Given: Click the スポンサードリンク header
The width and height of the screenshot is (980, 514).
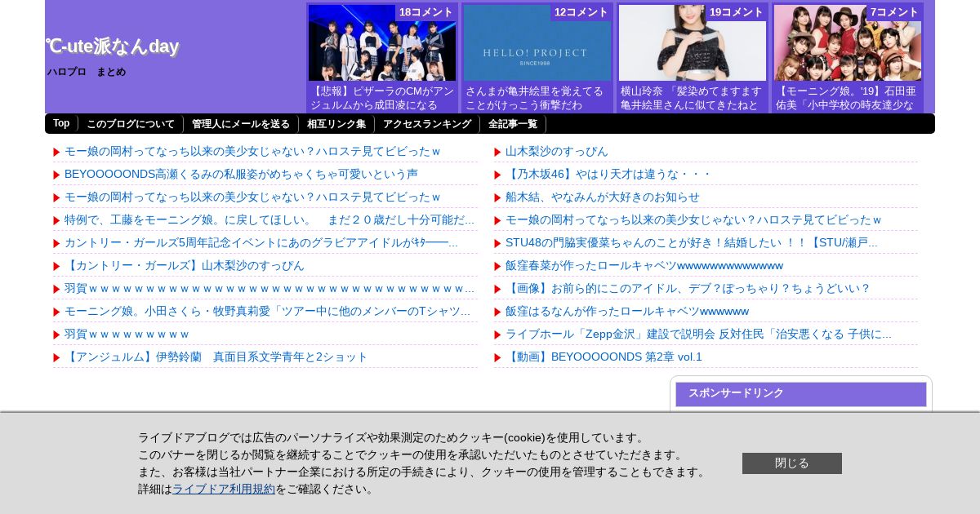Looking at the screenshot, I should click(801, 393).
